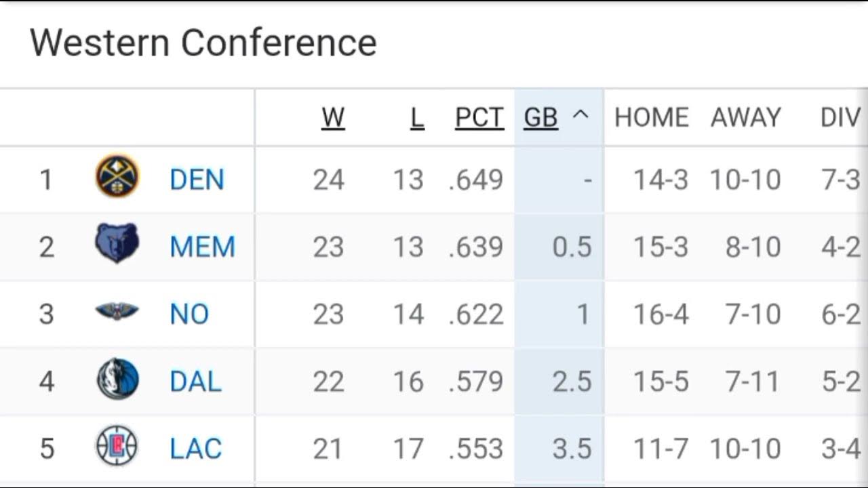Click the Western Conference heading
Screen dimensions: 868x488
click(203, 43)
